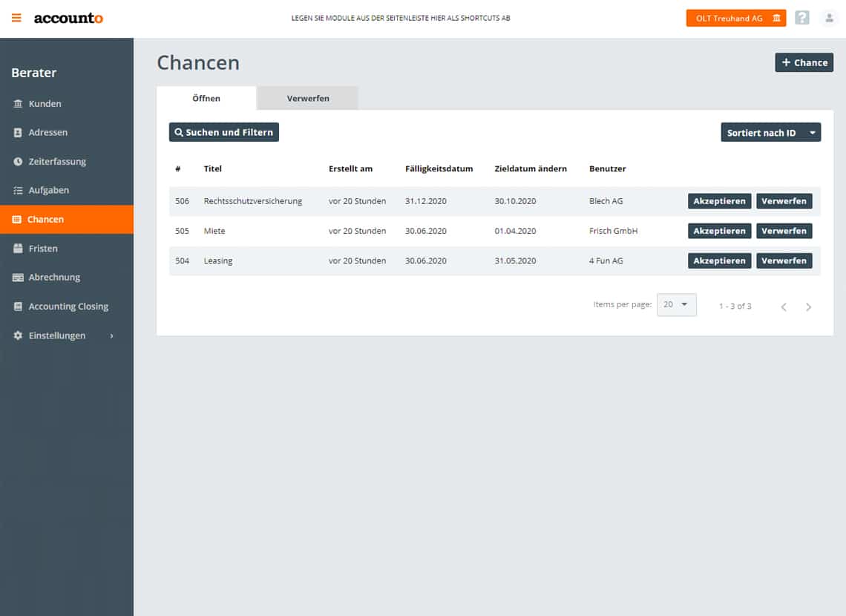Click the Einstellungen gear icon
Image resolution: width=846 pixels, height=616 pixels.
[x=18, y=335]
